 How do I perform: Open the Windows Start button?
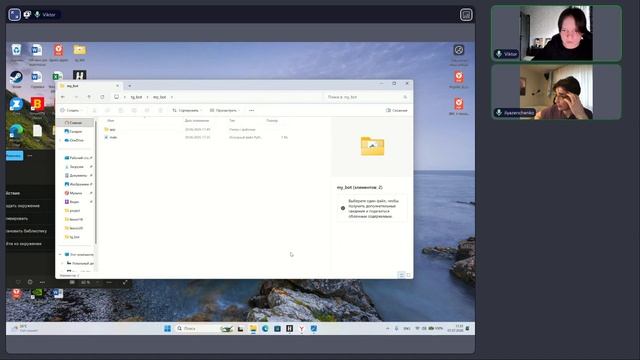coord(167,329)
